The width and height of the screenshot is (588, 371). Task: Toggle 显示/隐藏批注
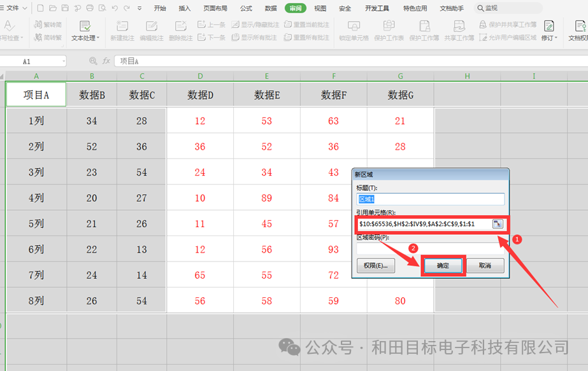pyautogui.click(x=255, y=25)
